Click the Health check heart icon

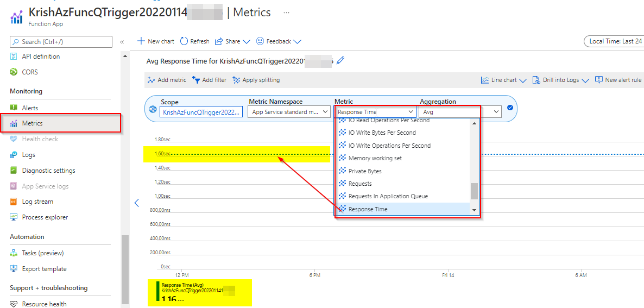pyautogui.click(x=14, y=139)
